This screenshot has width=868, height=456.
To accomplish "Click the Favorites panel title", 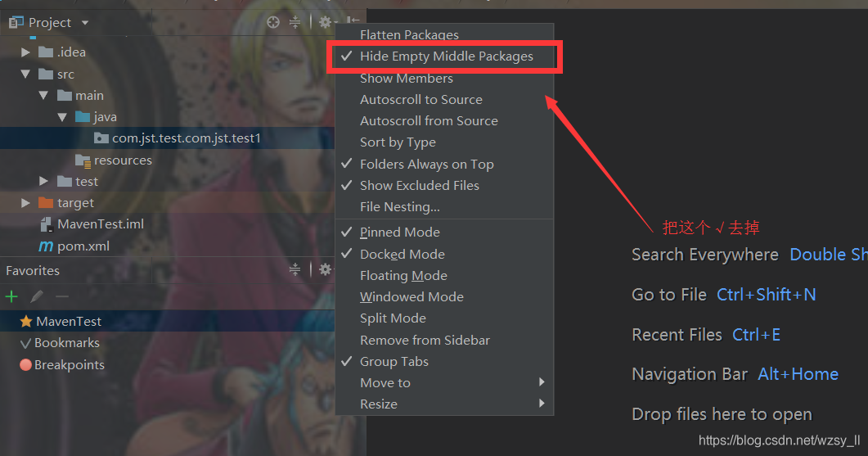I will tap(33, 271).
